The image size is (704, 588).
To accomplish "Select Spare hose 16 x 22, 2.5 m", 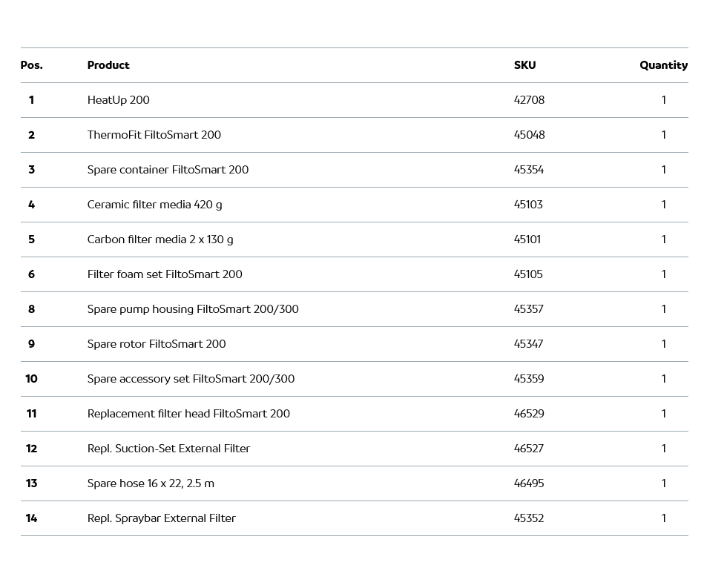I will [x=151, y=483].
